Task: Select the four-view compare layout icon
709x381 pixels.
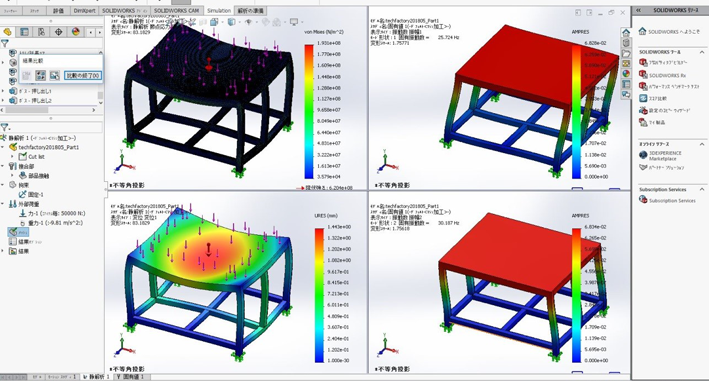Action: pyautogui.click(x=40, y=75)
